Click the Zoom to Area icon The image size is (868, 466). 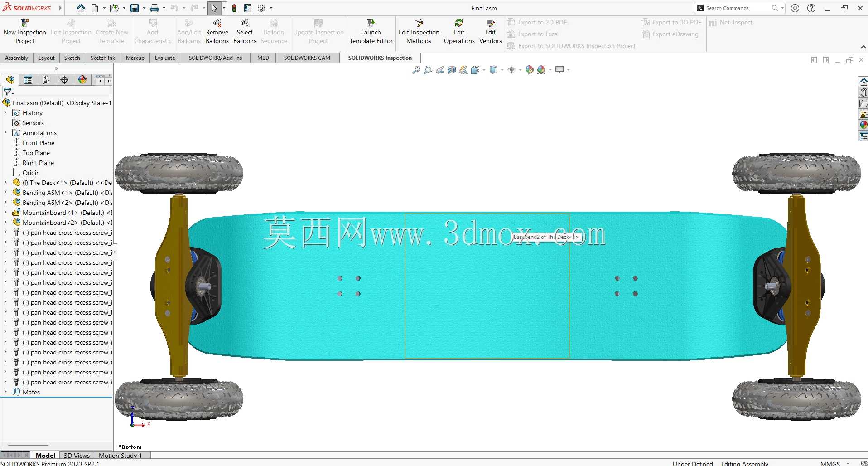pos(428,70)
